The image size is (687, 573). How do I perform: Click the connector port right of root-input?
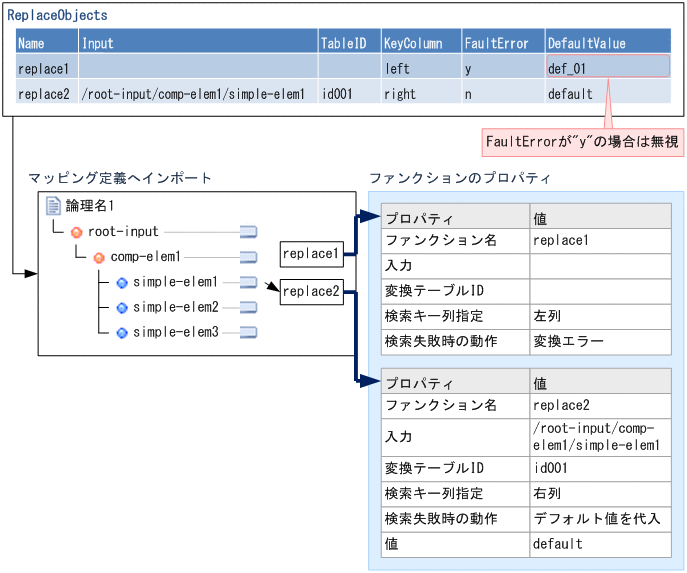click(248, 232)
